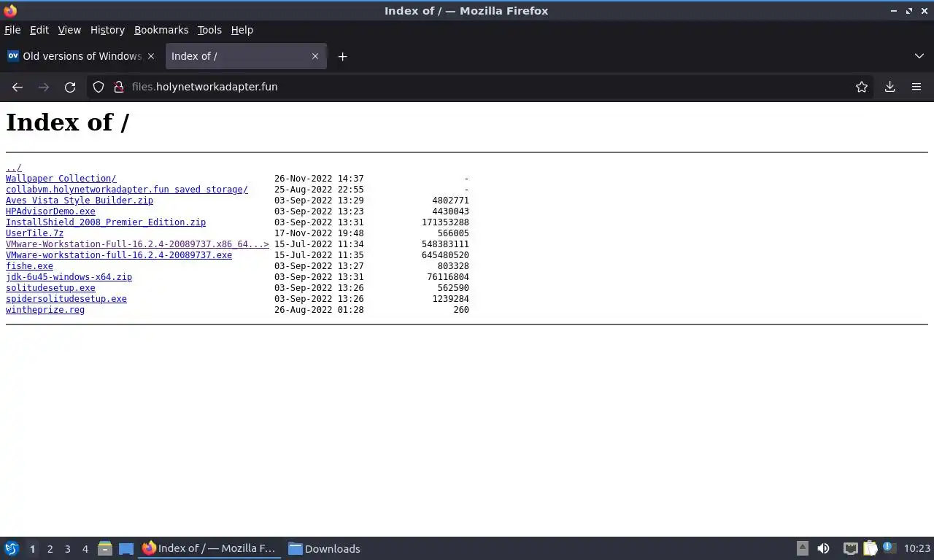Download InstallShield_2008_Premier_Edition.zip
934x560 pixels.
[x=106, y=222]
